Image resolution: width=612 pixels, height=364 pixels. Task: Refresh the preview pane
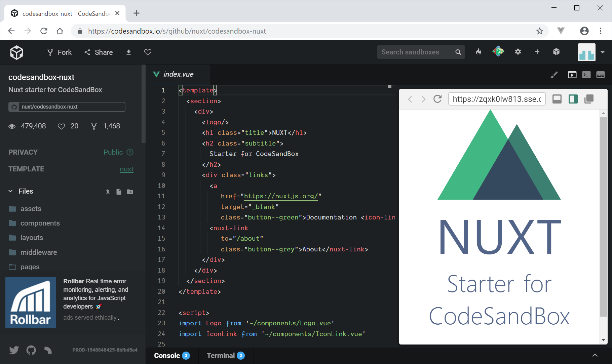437,99
